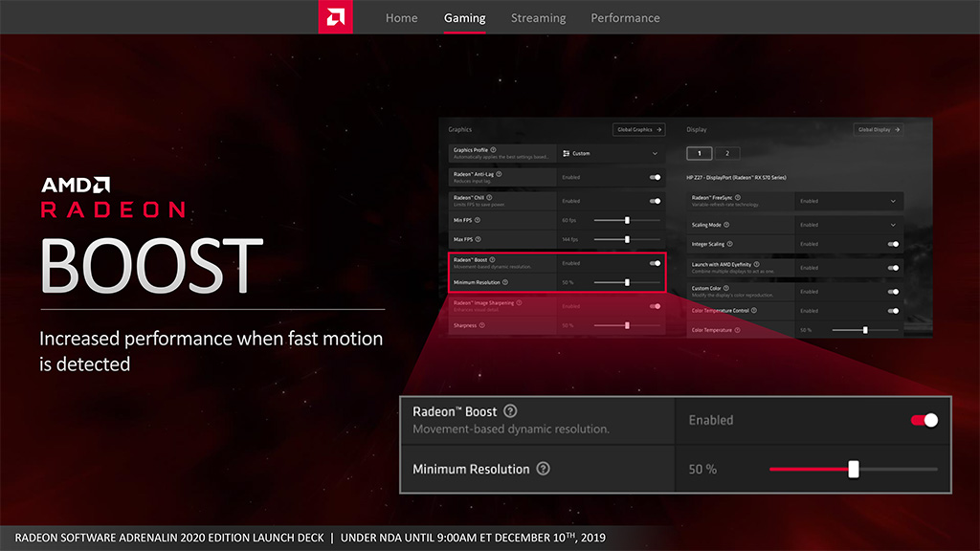This screenshot has height=551, width=980.
Task: Click the Global Graphics button
Action: [638, 129]
